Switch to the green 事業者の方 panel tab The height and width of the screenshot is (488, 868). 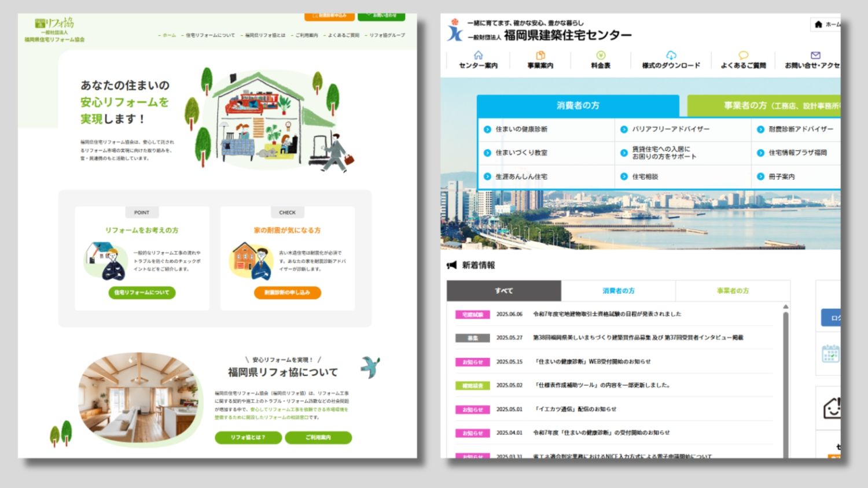click(764, 105)
